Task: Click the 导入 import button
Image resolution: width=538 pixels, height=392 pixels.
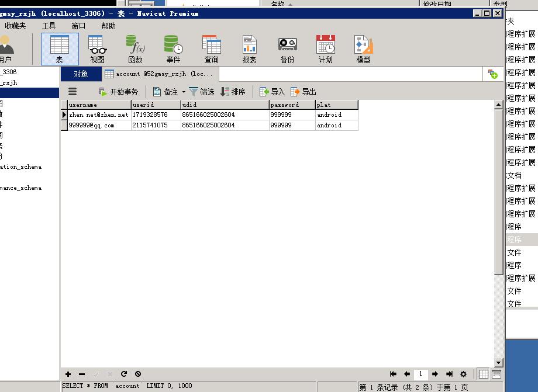Action: 272,92
